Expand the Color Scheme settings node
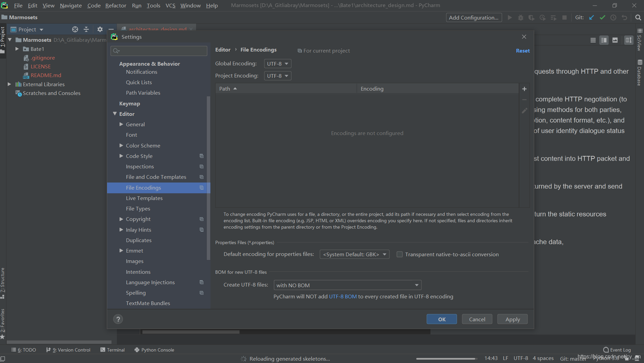 121,145
